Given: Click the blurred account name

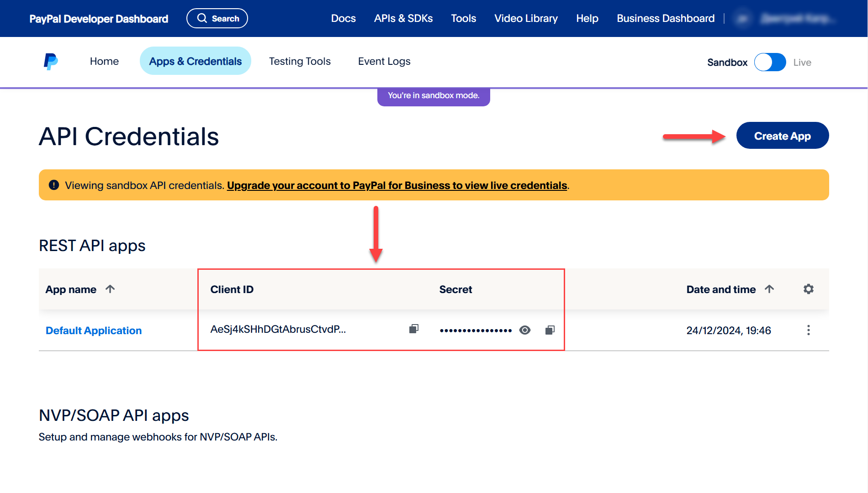Looking at the screenshot, I should [x=797, y=19].
